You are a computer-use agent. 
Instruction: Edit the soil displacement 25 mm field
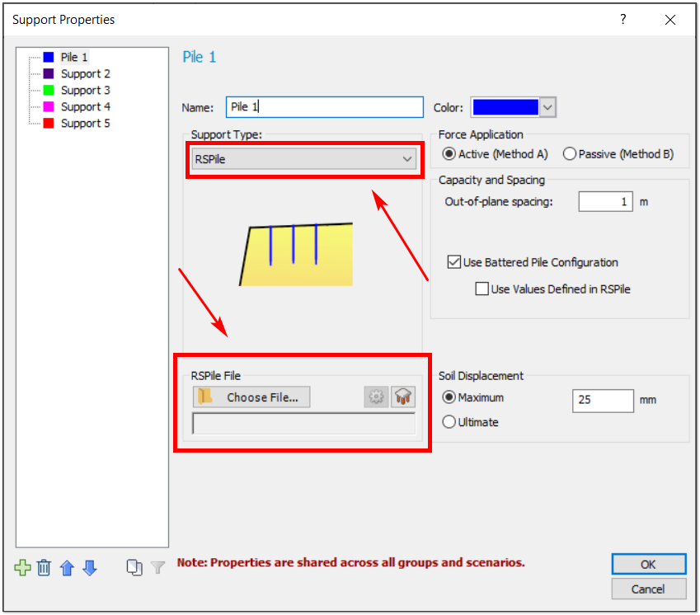tap(603, 401)
